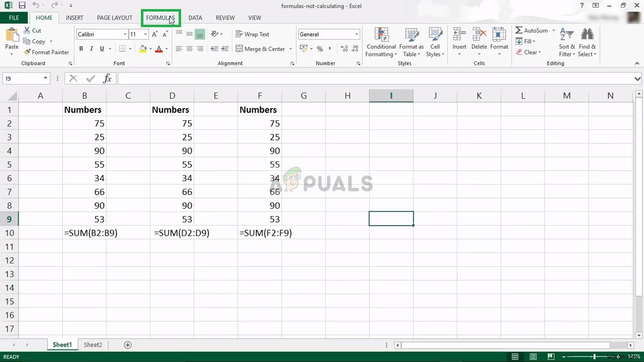The image size is (644, 362).
Task: Select the Format Painter brush
Action: pos(46,52)
